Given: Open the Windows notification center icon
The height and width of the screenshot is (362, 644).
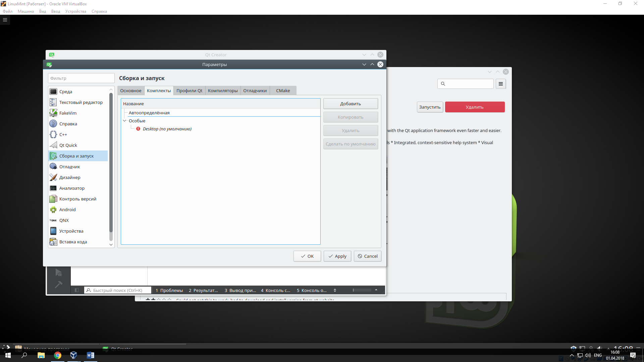Looking at the screenshot, I should click(633, 355).
